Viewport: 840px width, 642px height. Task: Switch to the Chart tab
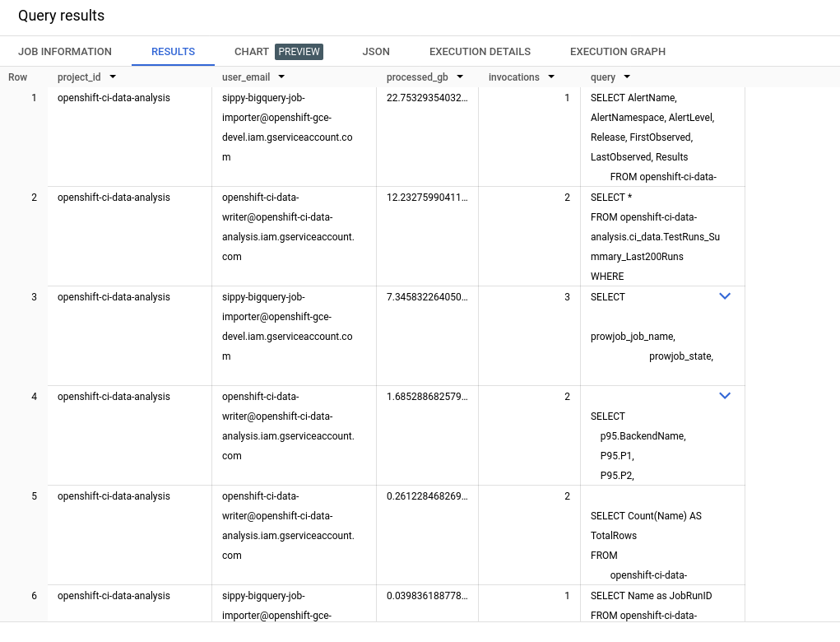coord(251,52)
